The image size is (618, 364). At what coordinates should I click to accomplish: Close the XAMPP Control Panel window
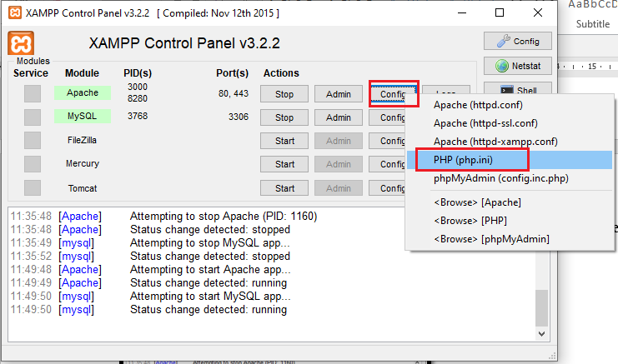[538, 12]
